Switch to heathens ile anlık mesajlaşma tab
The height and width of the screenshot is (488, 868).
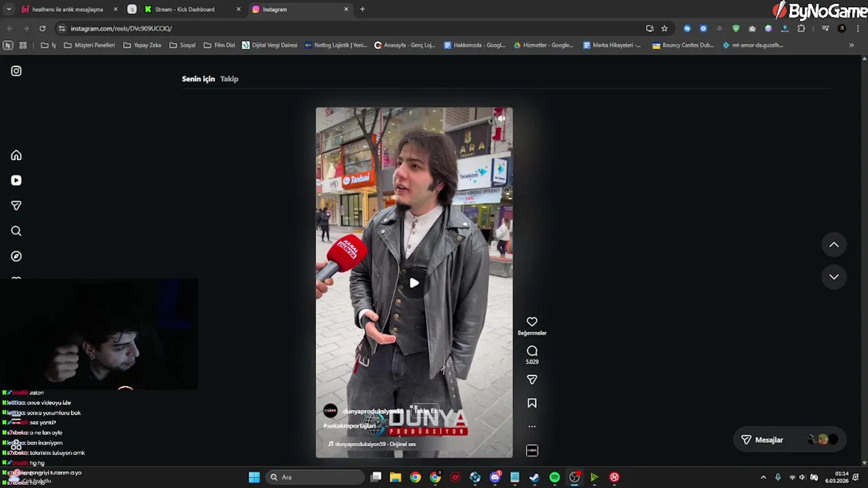[68, 9]
